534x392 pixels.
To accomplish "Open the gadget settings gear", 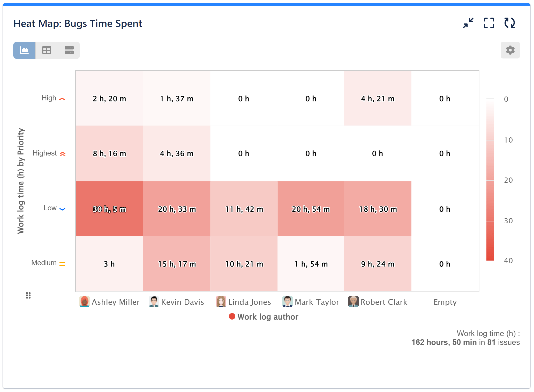I will (510, 50).
